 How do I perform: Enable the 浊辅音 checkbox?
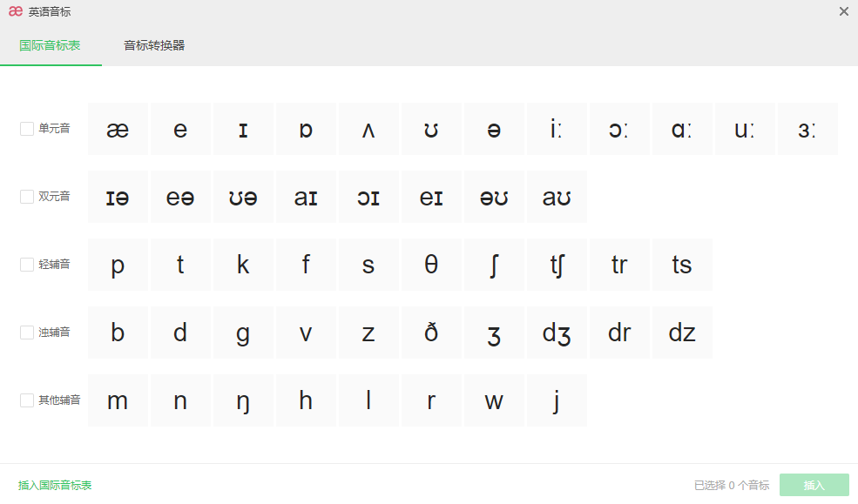[x=27, y=333]
